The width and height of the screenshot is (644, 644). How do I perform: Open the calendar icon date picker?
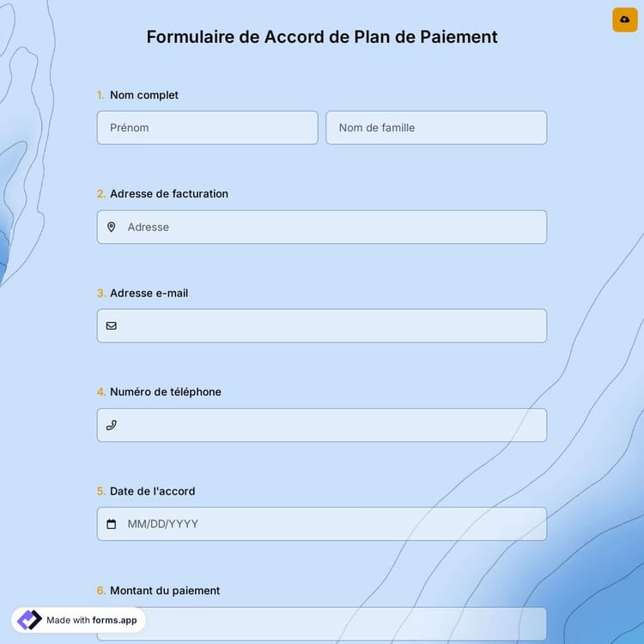coord(112,524)
